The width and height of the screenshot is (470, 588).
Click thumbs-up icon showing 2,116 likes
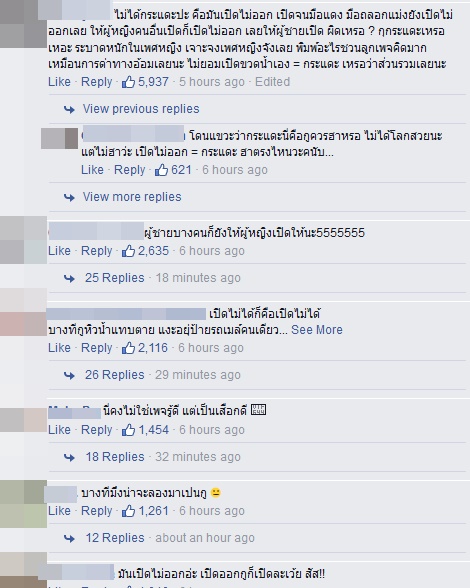[x=128, y=348]
